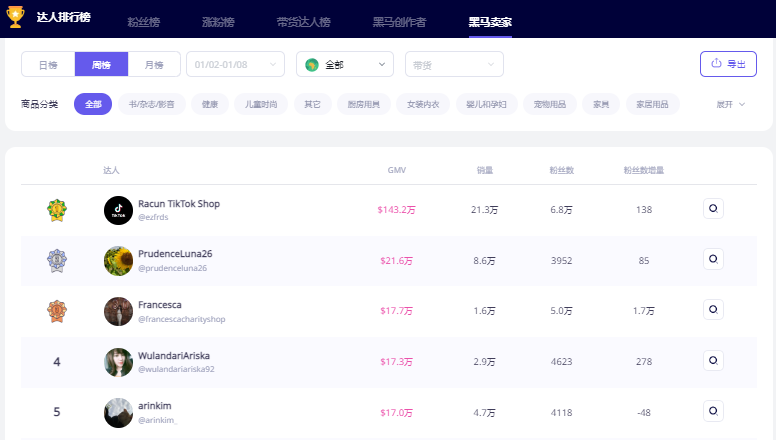This screenshot has width=776, height=440.
Task: Filter by 厨房用具 category
Action: [x=364, y=104]
